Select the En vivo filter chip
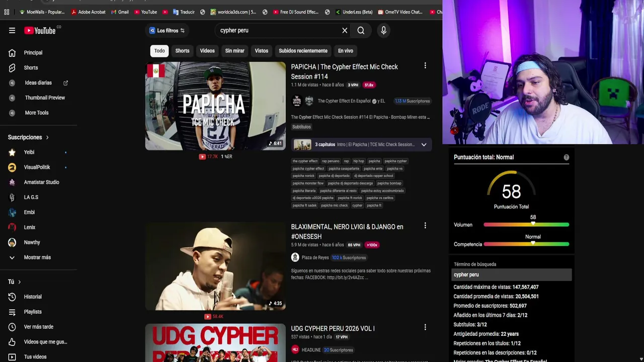Screen dimensions: 644x362 click(345, 51)
